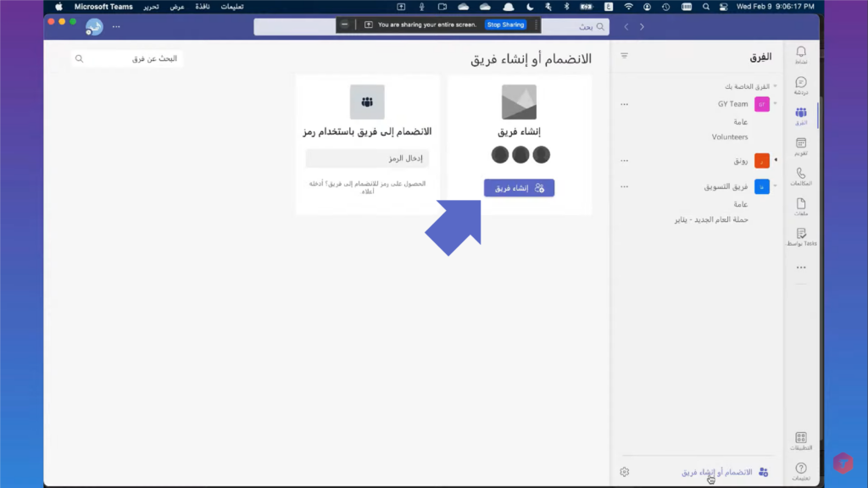Collapse the الفرق الخاصة بك section
868x488 pixels.
click(x=775, y=86)
